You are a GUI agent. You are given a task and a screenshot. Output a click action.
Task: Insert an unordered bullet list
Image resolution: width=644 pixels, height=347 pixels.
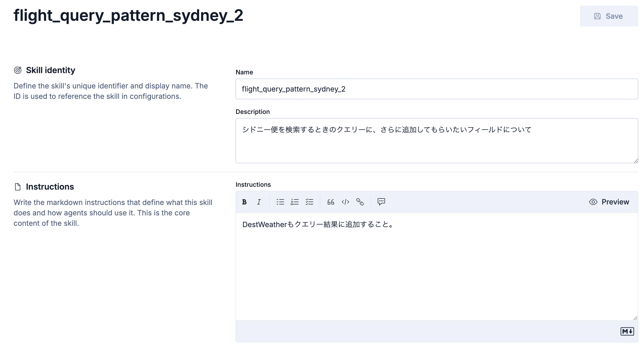[280, 202]
